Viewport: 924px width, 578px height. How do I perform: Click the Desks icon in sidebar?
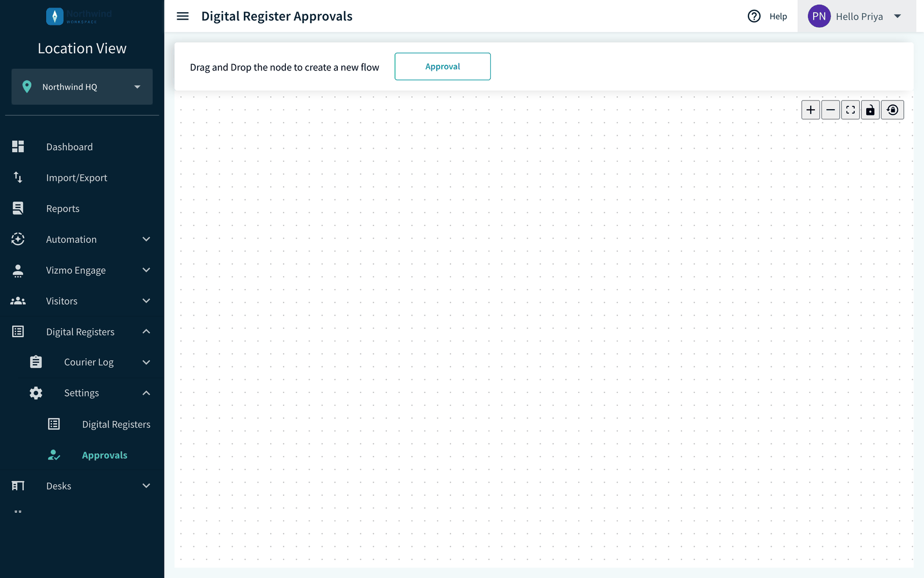point(18,486)
